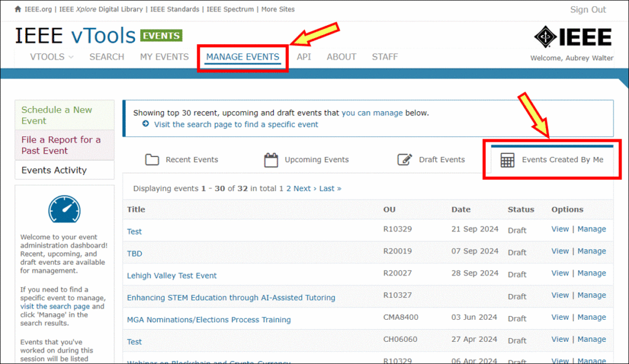Go to page 2 of events
The width and height of the screenshot is (629, 364).
[x=289, y=188]
